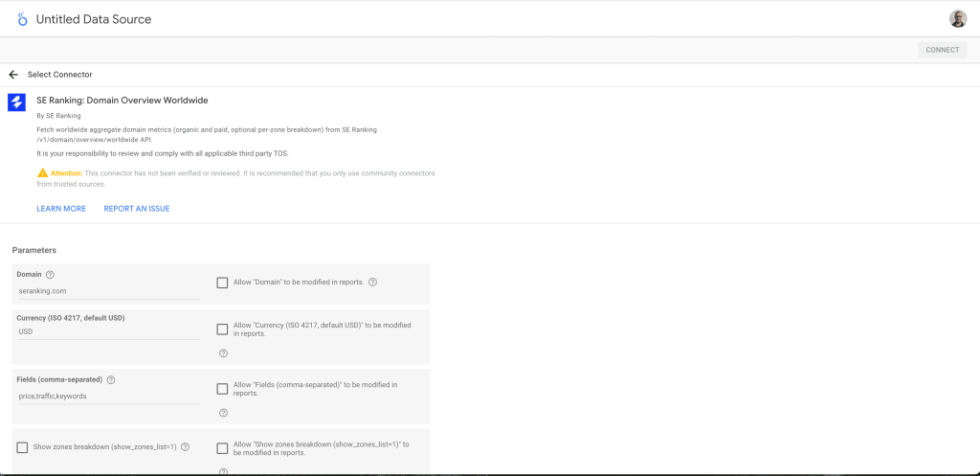Tick Allow "Currency" to be modified checkbox
Image resolution: width=980 pixels, height=476 pixels.
222,329
